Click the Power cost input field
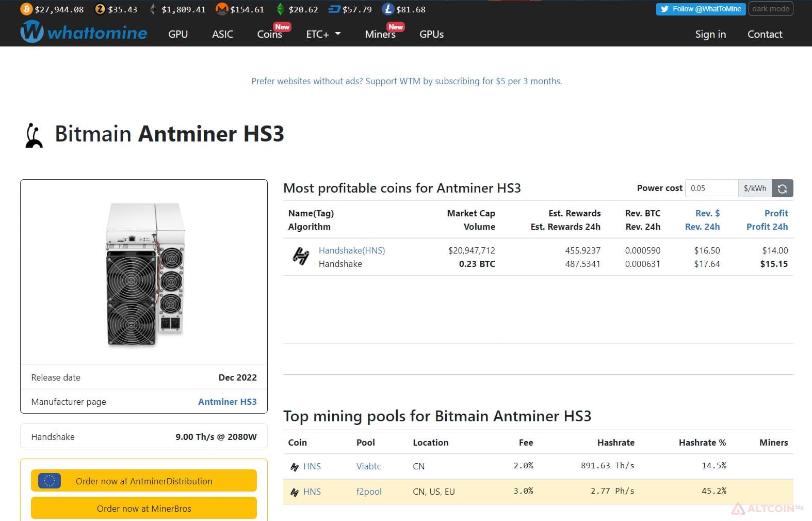 pyautogui.click(x=711, y=188)
